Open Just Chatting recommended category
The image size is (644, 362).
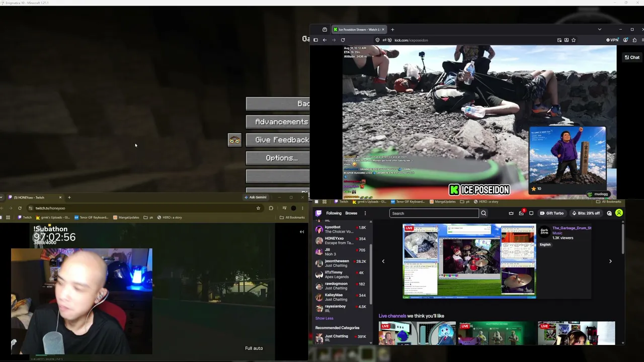click(x=342, y=338)
